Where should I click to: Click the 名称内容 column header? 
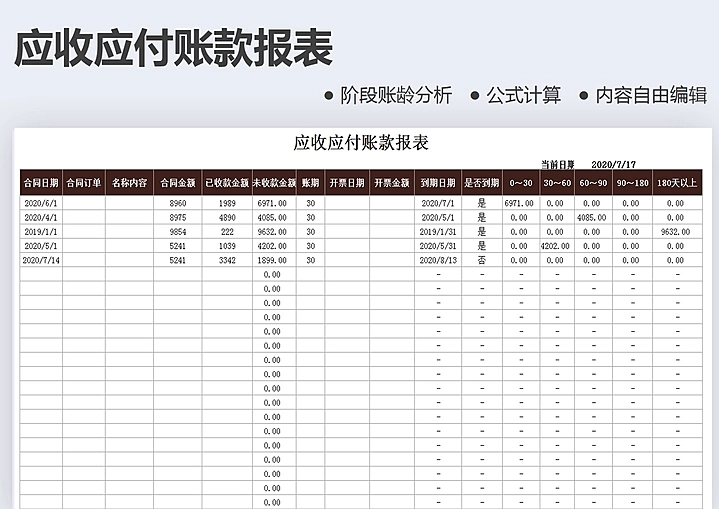tap(129, 183)
